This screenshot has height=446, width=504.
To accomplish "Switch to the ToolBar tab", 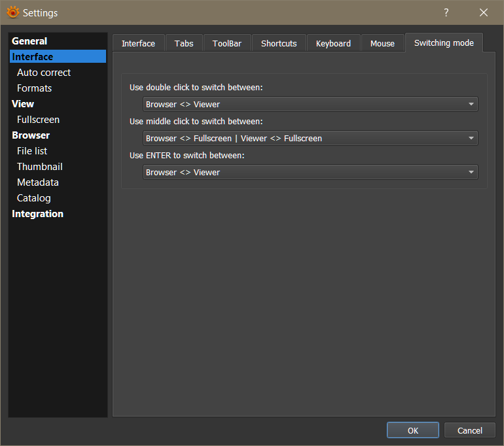I will pos(227,43).
